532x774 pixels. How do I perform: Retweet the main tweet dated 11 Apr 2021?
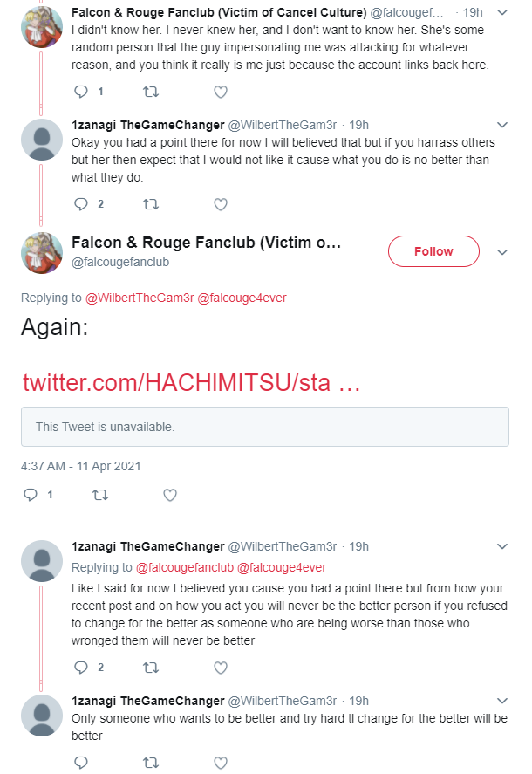click(x=100, y=495)
